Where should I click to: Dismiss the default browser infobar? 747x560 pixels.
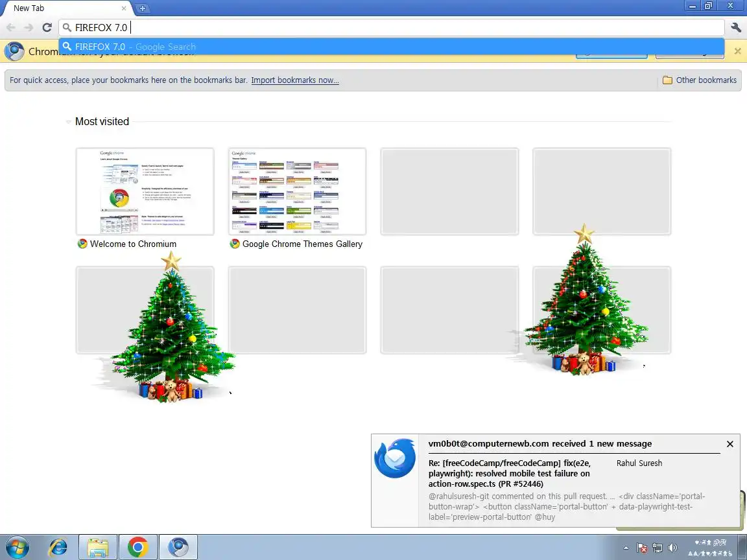pos(737,51)
